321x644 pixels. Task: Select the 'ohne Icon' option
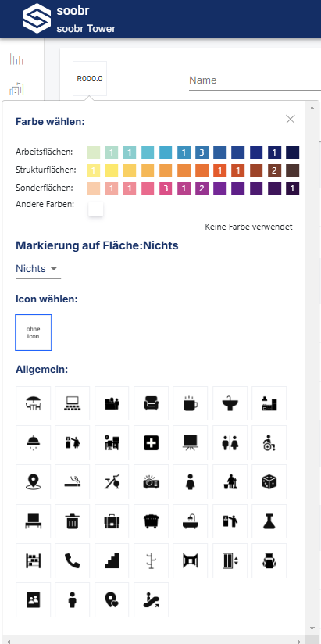click(x=34, y=333)
